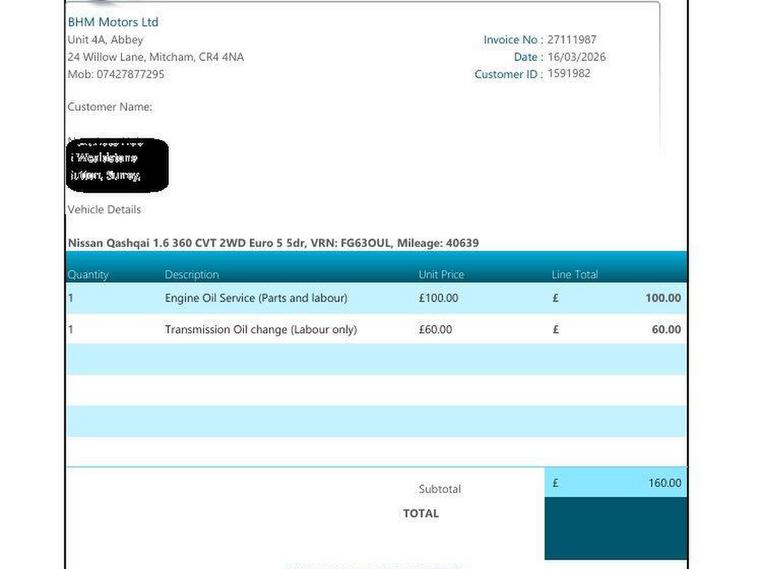This screenshot has height=569, width=759.
Task: Select the Customer ID 1591982
Action: [x=568, y=74]
